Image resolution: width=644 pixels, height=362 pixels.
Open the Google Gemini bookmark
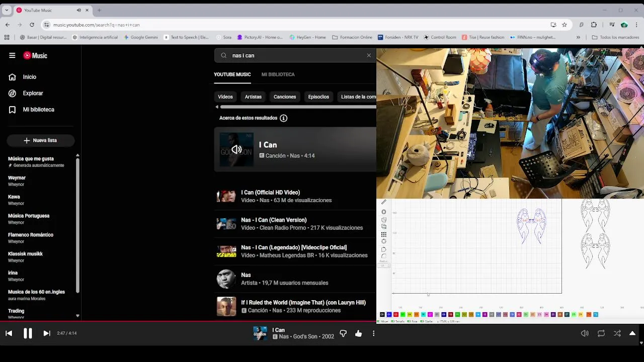tap(140, 37)
